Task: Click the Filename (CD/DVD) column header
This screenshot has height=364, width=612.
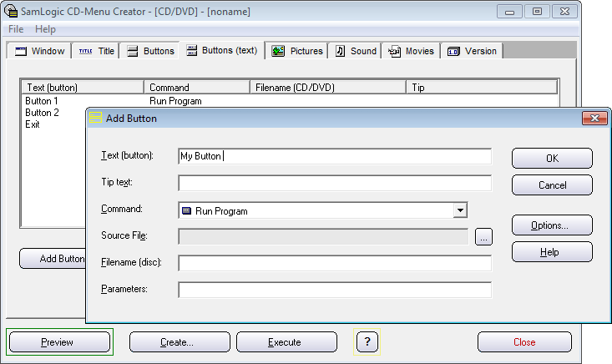Action: point(328,88)
